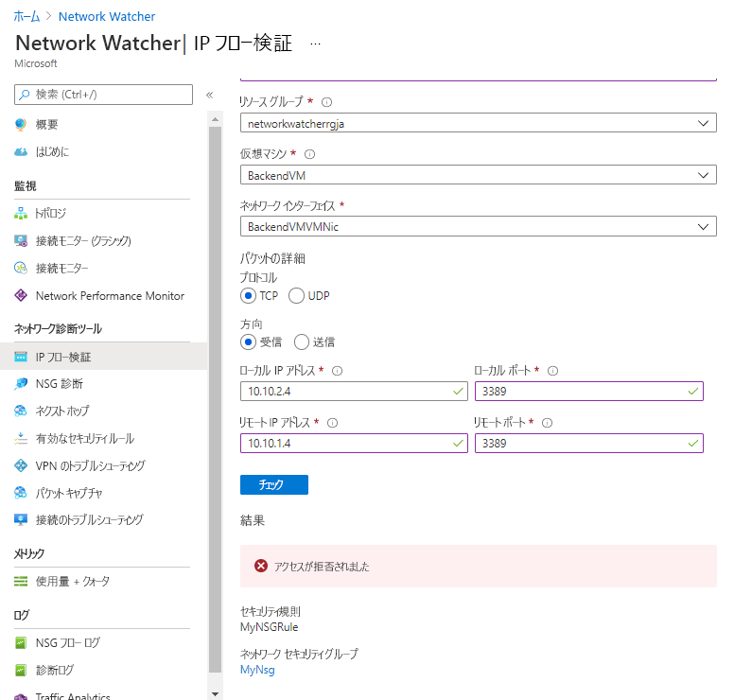Click sidebar scroll-down arrow

click(216, 694)
